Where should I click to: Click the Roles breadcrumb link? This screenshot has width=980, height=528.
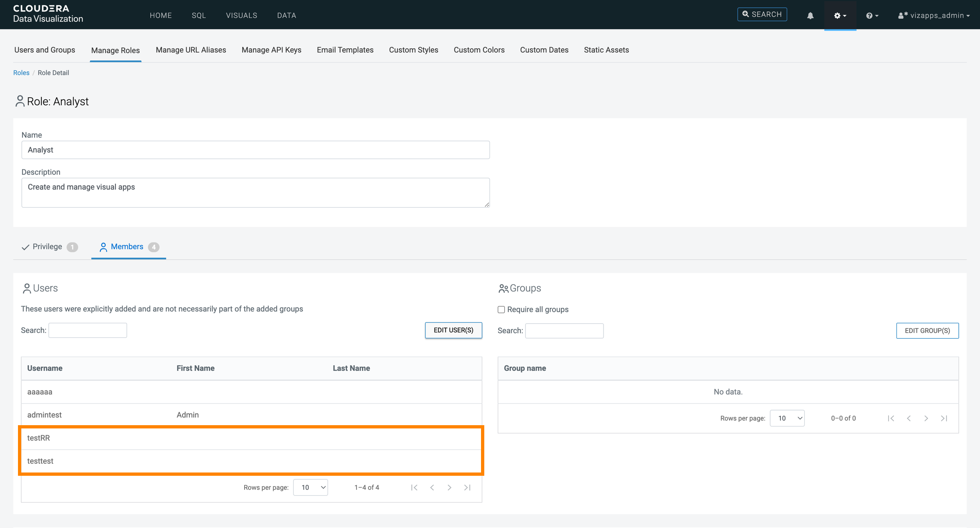pos(21,73)
